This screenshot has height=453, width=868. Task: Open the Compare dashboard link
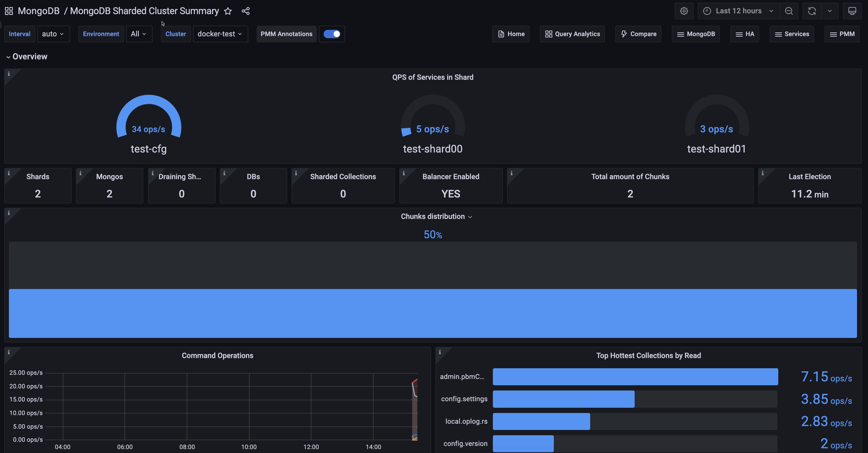coord(638,34)
